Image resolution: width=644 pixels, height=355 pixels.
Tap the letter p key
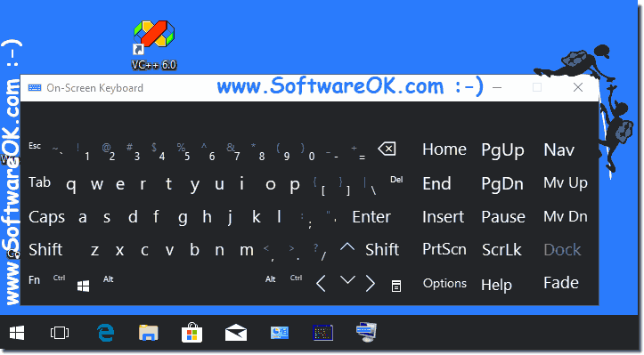(295, 185)
